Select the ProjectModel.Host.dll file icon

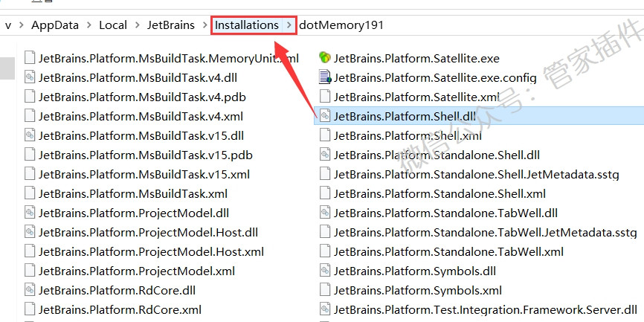point(30,232)
